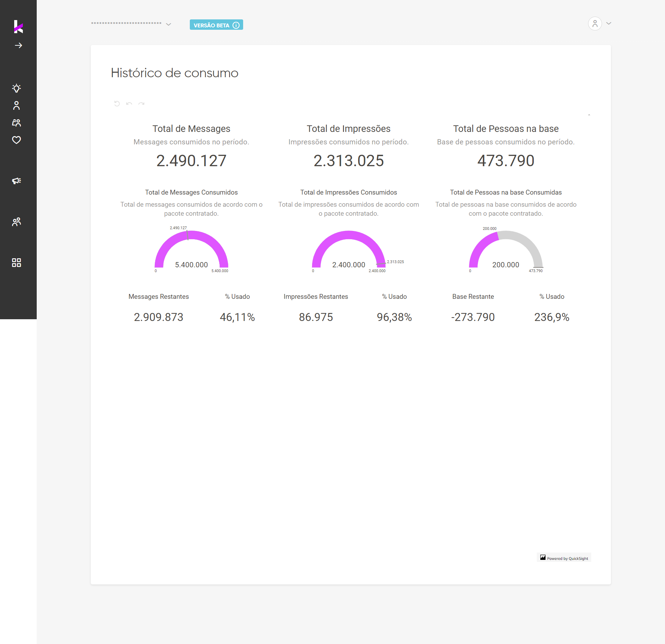The height and width of the screenshot is (644, 665).
Task: Open the grid apps sidebar icon
Action: (16, 262)
